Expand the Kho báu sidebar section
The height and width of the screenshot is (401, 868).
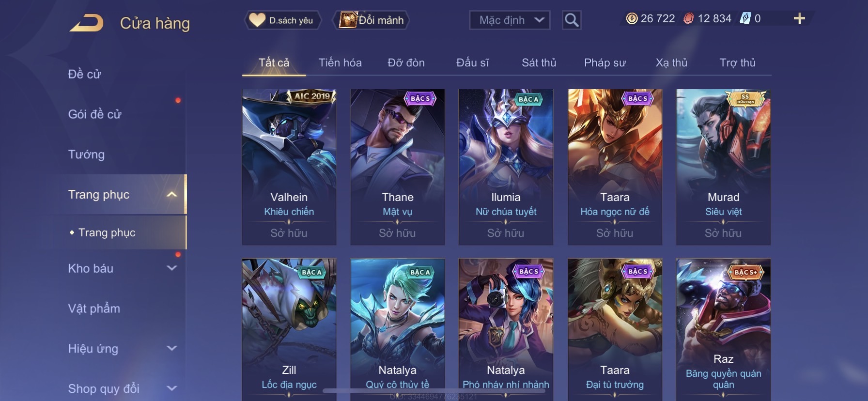tap(171, 268)
